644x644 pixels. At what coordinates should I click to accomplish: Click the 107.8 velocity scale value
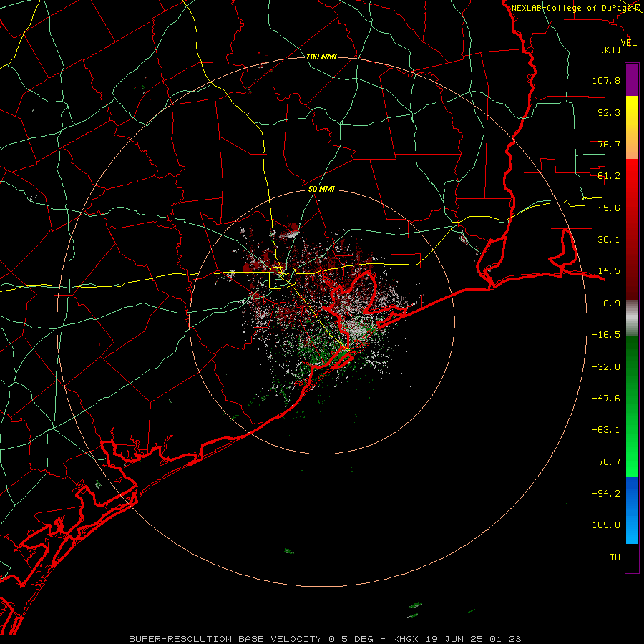point(606,80)
